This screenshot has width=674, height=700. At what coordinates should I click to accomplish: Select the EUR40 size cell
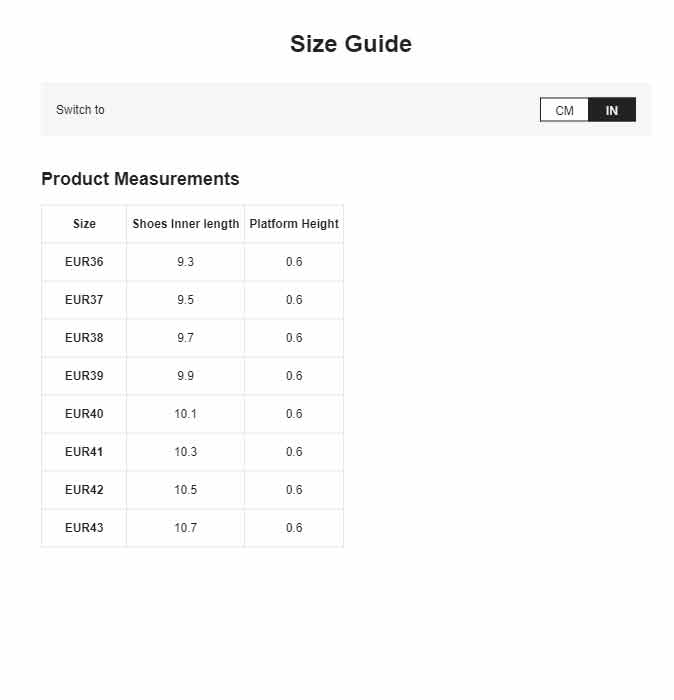[84, 414]
